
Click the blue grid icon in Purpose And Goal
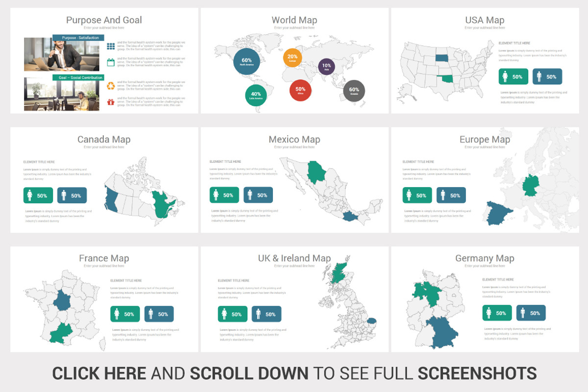(111, 47)
